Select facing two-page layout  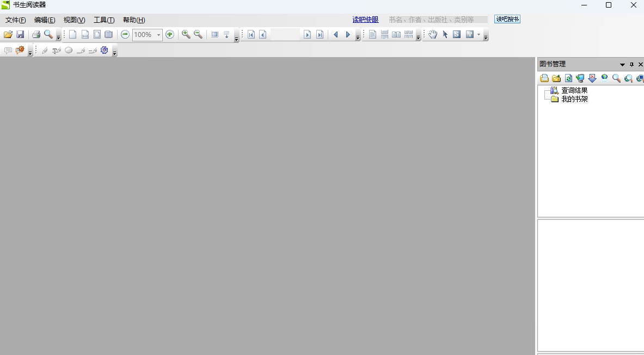pos(396,34)
